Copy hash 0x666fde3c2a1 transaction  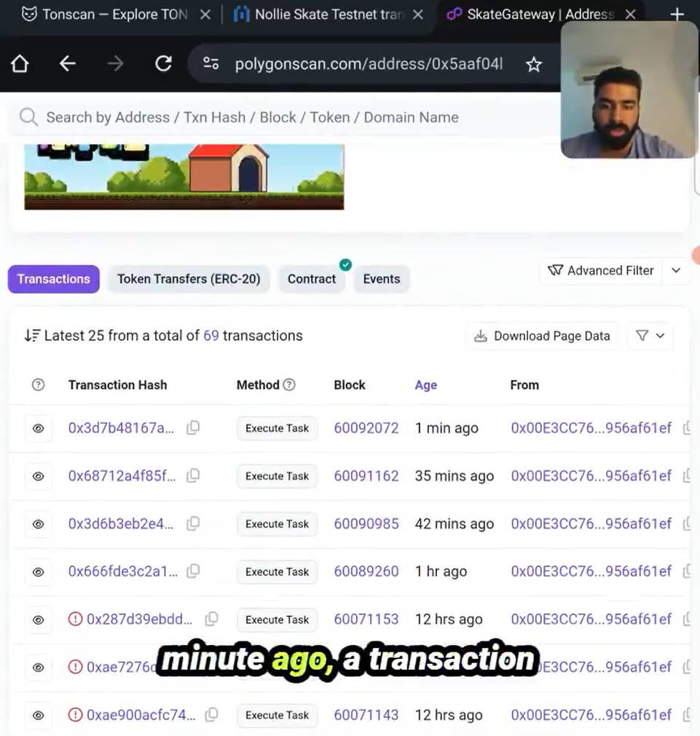coord(193,571)
